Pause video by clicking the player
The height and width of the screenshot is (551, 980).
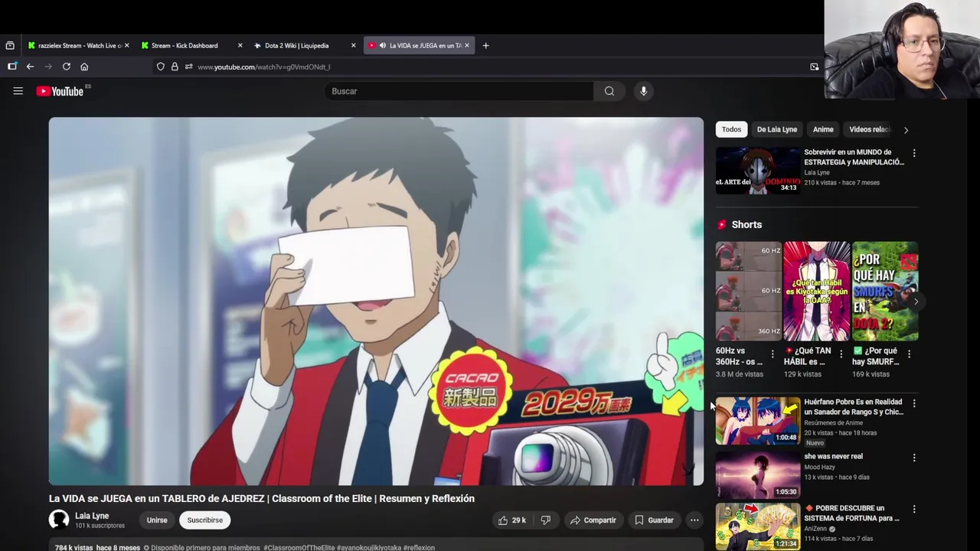[x=376, y=302]
